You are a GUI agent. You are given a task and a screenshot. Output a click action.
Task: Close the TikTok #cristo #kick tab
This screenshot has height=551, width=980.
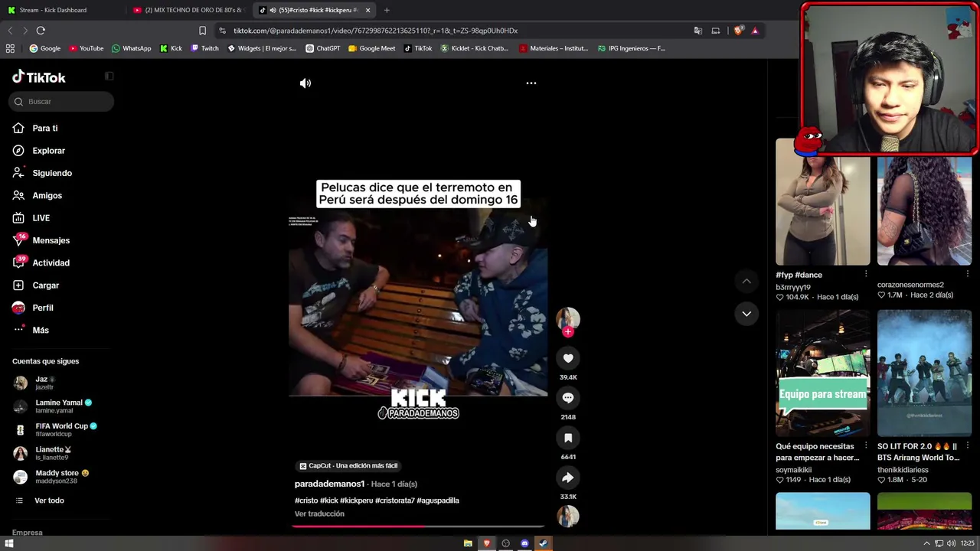(x=368, y=10)
